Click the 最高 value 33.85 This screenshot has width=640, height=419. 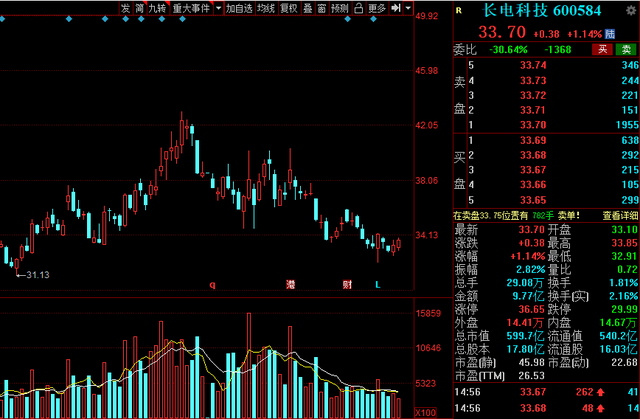click(x=624, y=243)
